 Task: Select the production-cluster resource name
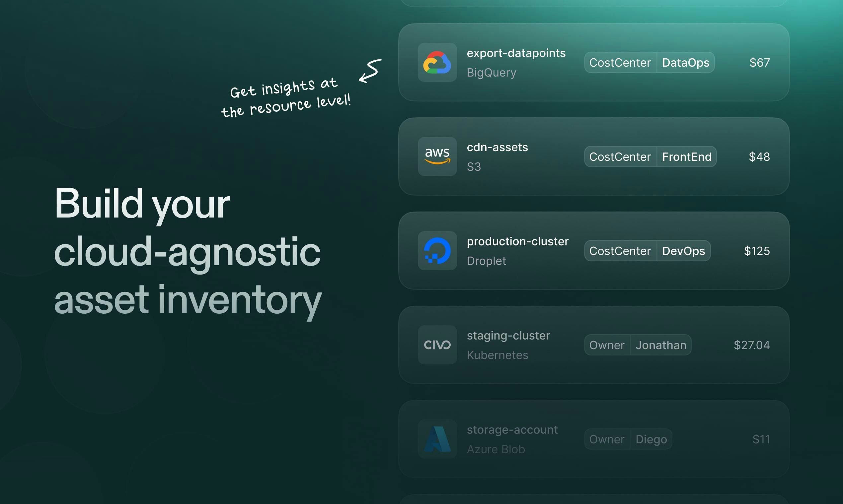[517, 241]
